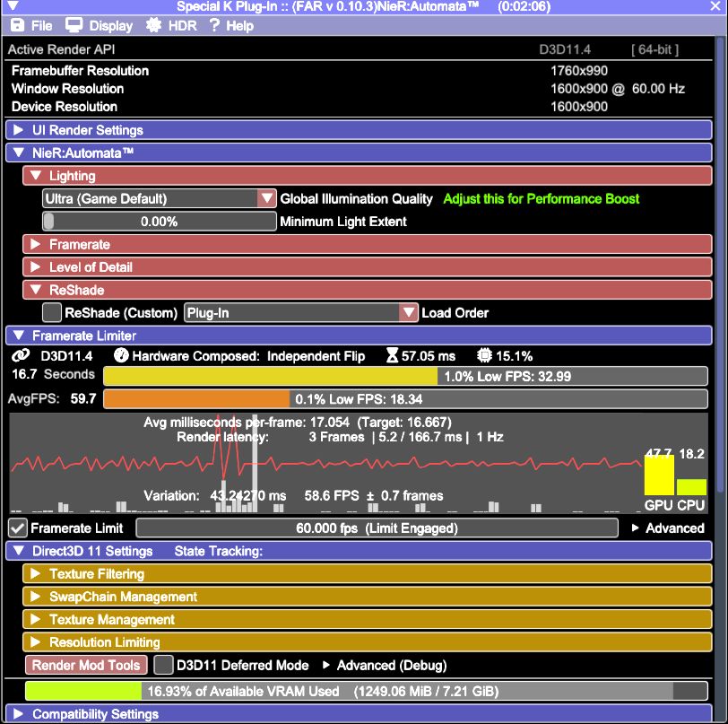
Task: Expand the Advanced framerate limit options
Action: pos(668,528)
